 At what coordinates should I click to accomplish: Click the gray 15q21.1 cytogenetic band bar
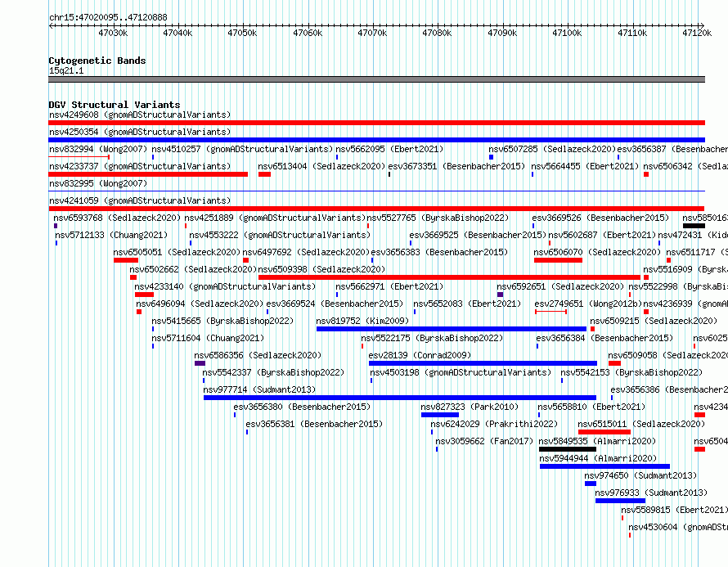pos(376,79)
